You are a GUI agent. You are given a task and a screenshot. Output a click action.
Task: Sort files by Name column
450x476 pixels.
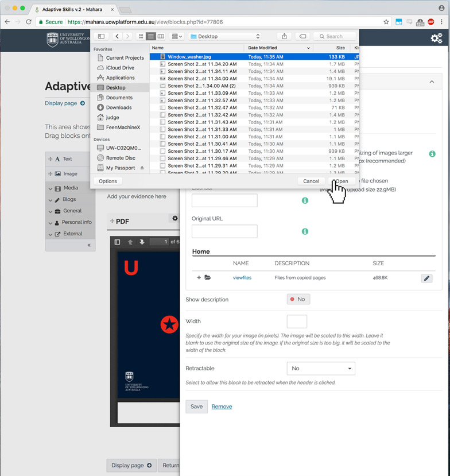197,48
